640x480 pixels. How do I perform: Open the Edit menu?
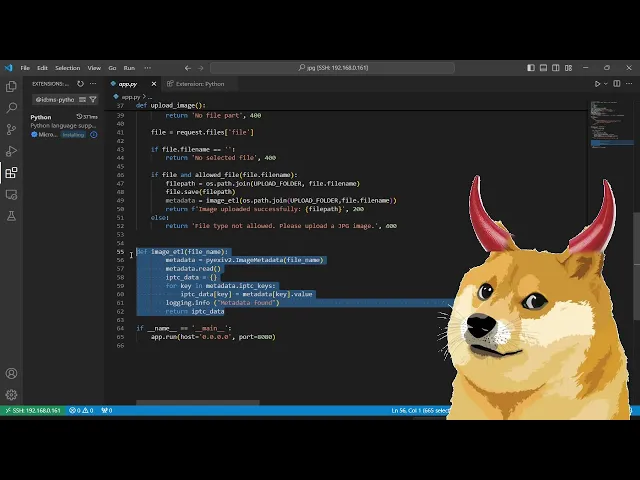pos(42,68)
